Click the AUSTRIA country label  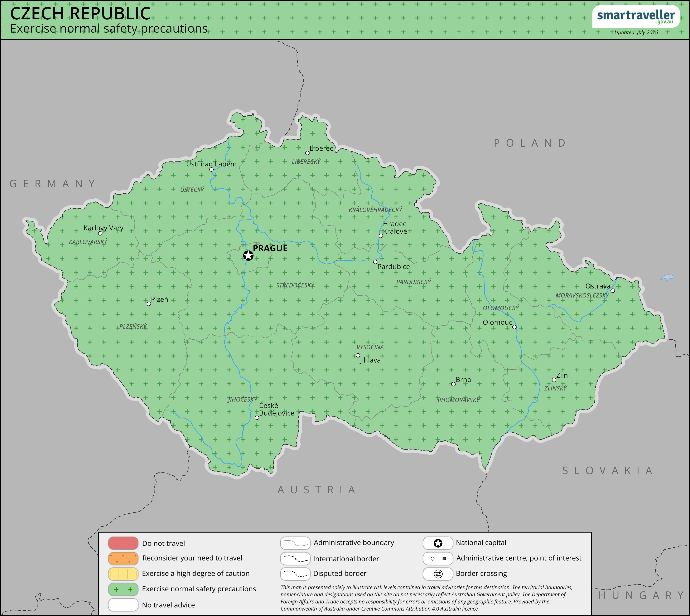click(x=317, y=490)
